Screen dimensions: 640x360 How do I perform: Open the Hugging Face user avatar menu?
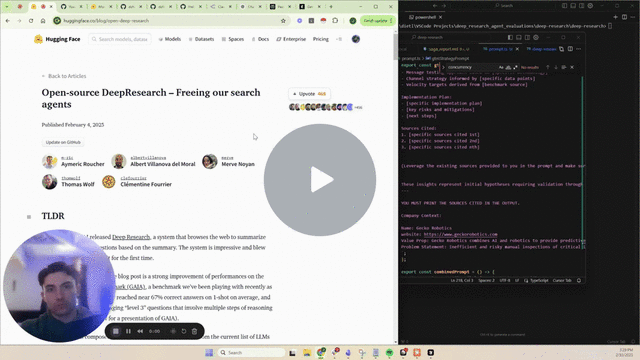pyautogui.click(x=356, y=39)
